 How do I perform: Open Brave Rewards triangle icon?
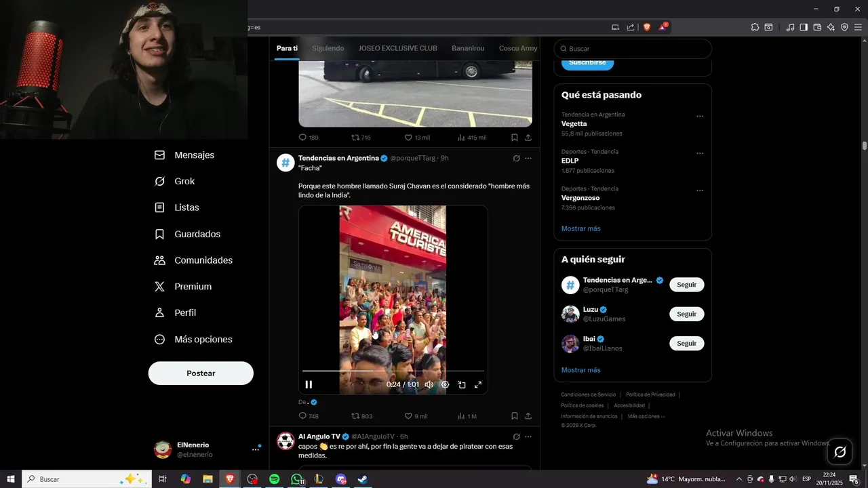click(663, 27)
